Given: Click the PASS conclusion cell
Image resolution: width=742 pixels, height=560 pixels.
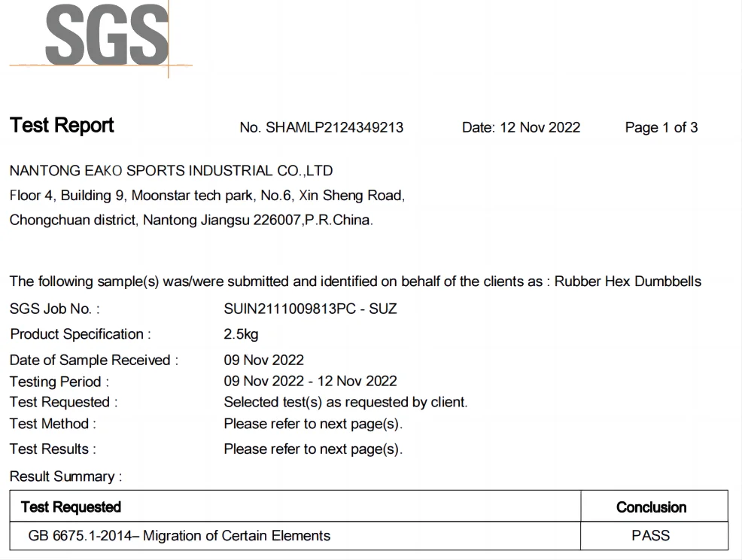Looking at the screenshot, I should point(651,536).
